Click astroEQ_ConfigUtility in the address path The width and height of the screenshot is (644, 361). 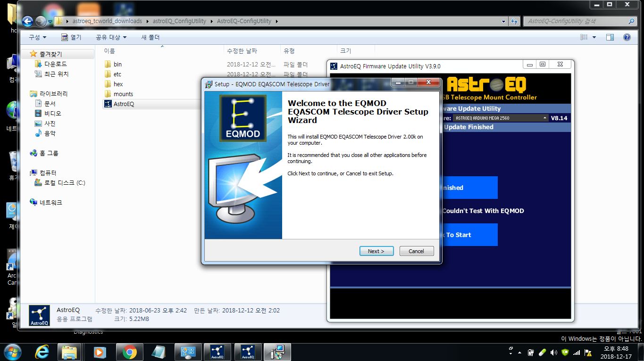click(179, 21)
